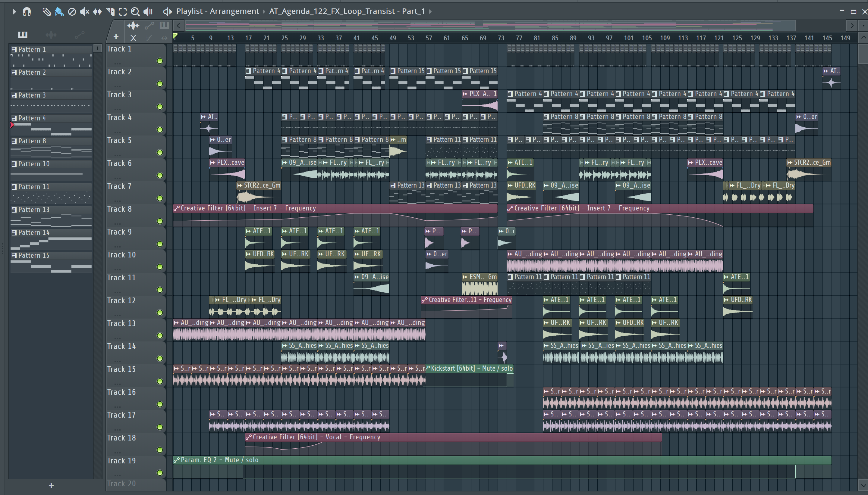Click the Track 12 header label
868x495 pixels.
(121, 300)
